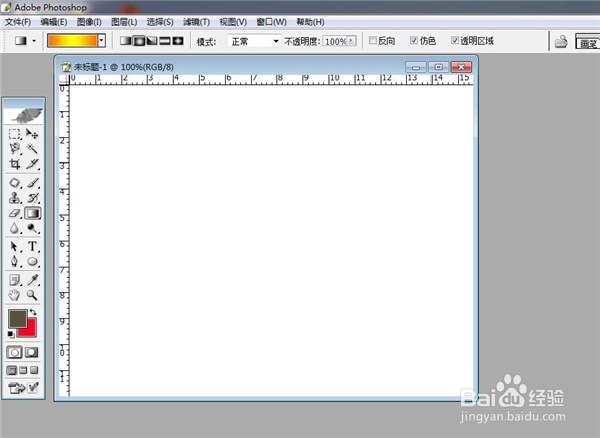The image size is (600, 438).
Task: Select the Zoom magnifier tool
Action: point(32,295)
